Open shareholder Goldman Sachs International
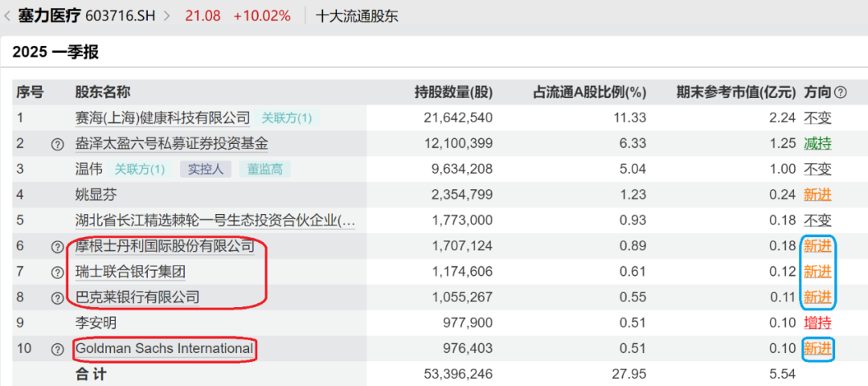 pos(165,349)
